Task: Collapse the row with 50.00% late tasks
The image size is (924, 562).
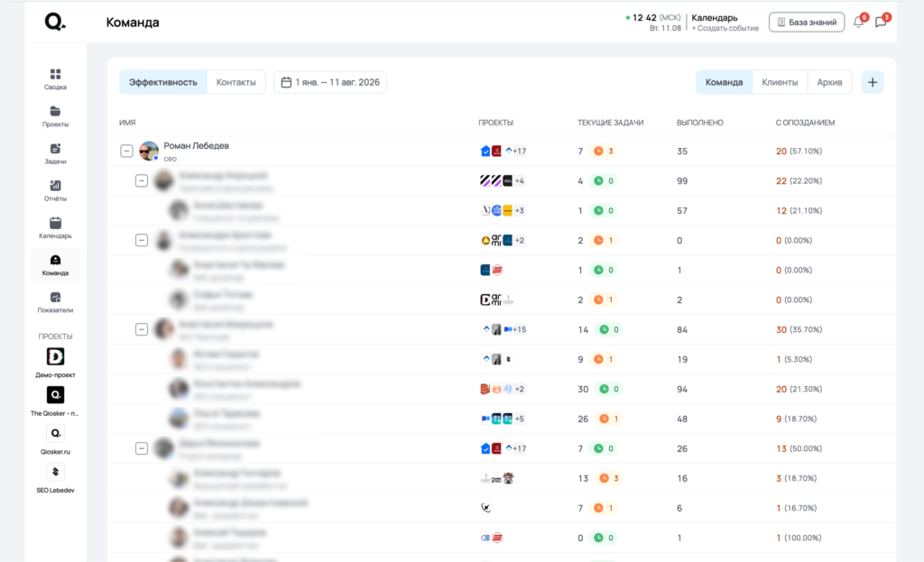Action: [142, 448]
